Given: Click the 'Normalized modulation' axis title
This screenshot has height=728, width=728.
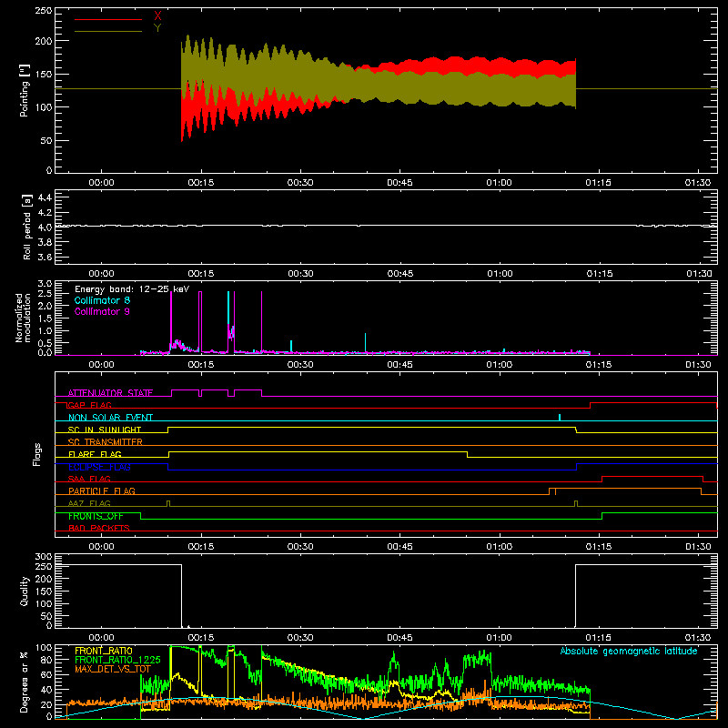Looking at the screenshot, I should (23, 318).
